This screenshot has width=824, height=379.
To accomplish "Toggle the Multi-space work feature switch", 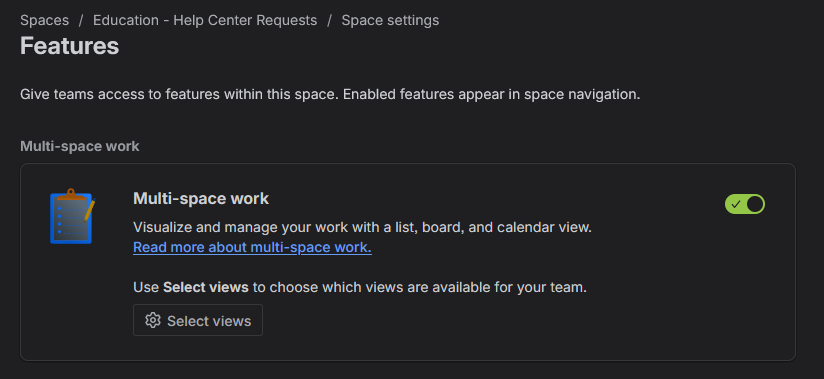I will click(x=745, y=204).
